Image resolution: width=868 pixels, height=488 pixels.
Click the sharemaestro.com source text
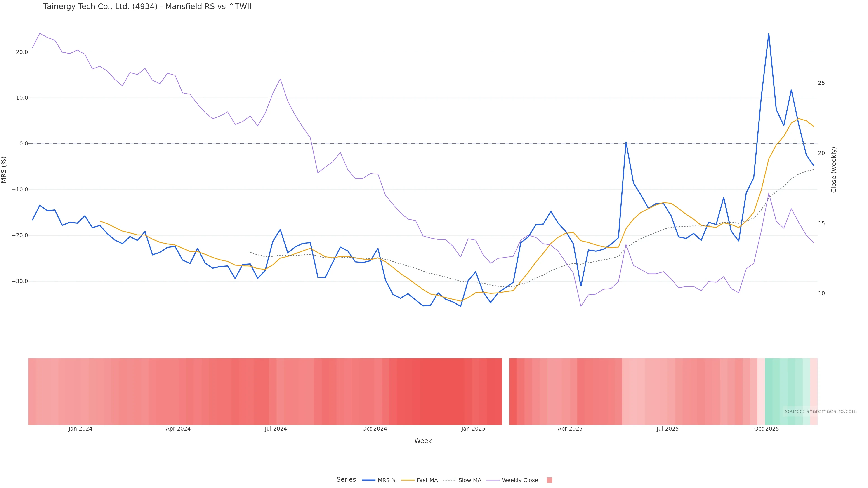tap(821, 411)
